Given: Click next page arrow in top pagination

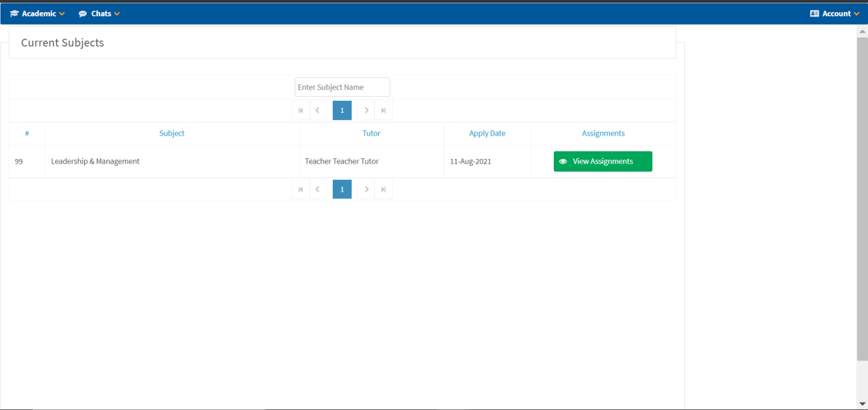Looking at the screenshot, I should 366,110.
